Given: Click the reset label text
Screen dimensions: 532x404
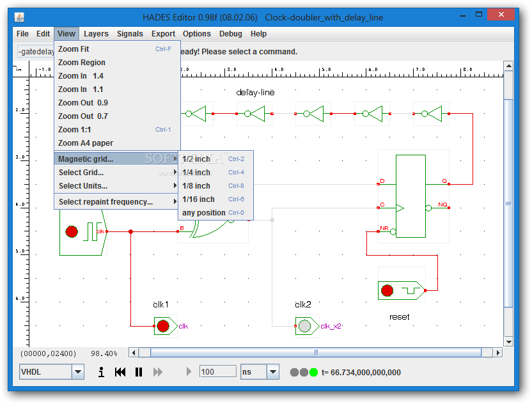Looking at the screenshot, I should (x=400, y=317).
